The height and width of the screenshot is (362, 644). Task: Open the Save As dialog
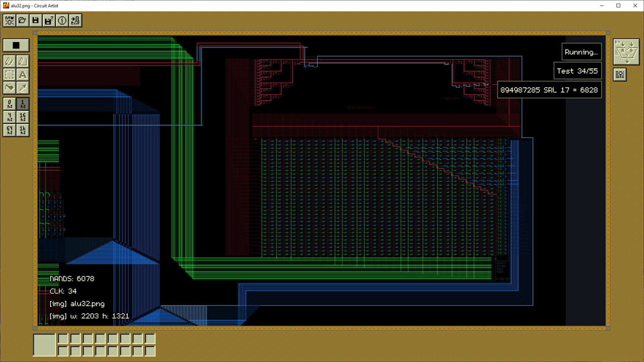pyautogui.click(x=49, y=20)
